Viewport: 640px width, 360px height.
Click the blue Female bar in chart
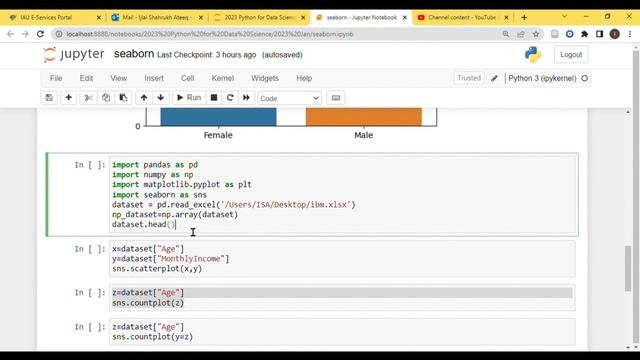218,117
